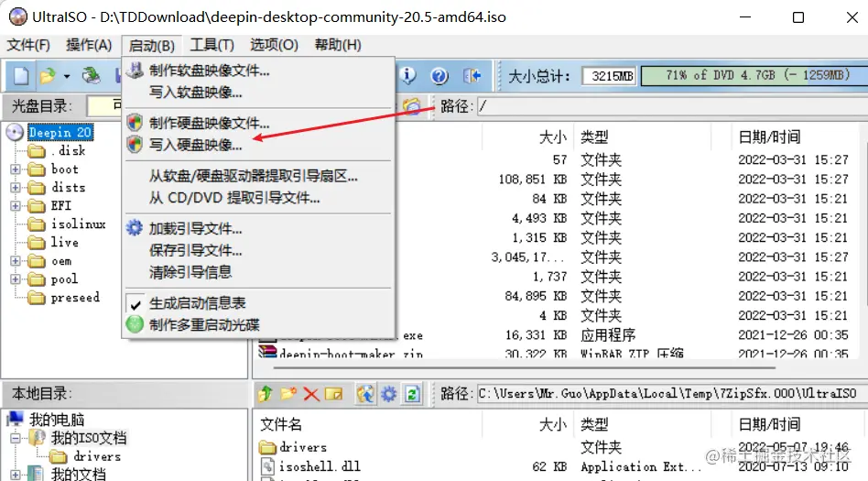Click the gear icon beside 加载引导文件
Screen dimensions: 868x481
(135, 228)
